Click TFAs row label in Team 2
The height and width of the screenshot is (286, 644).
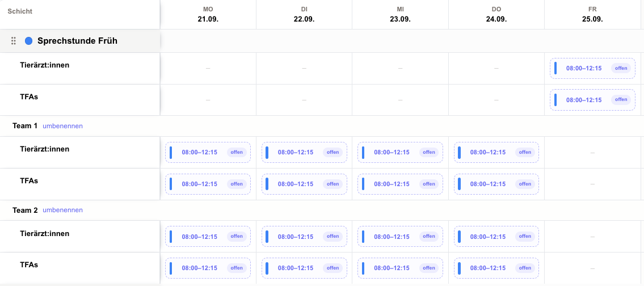pos(29,264)
